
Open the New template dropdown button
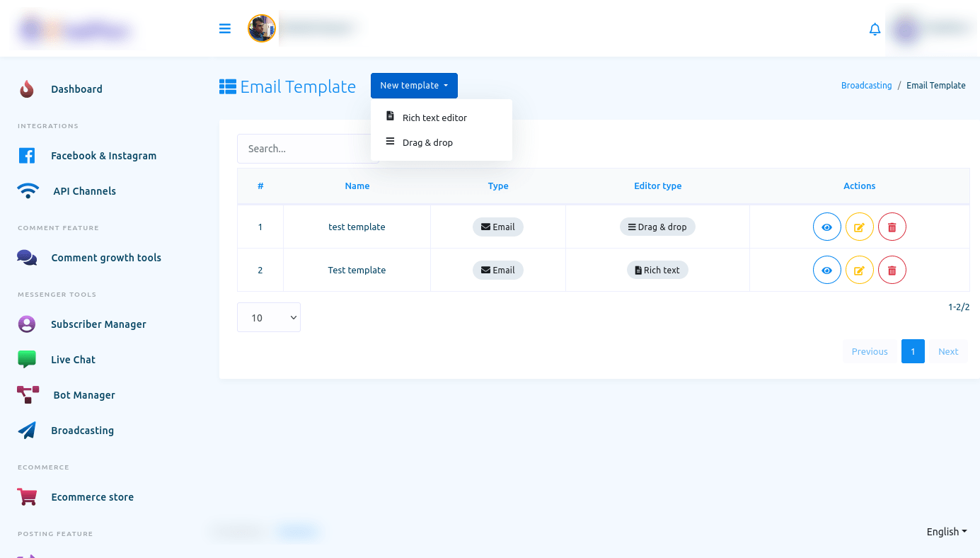click(414, 86)
